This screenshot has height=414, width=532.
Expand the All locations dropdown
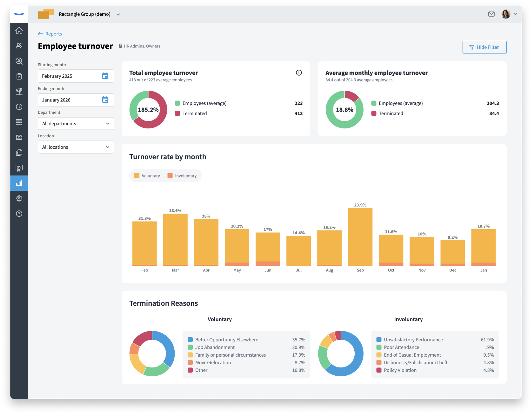[76, 147]
